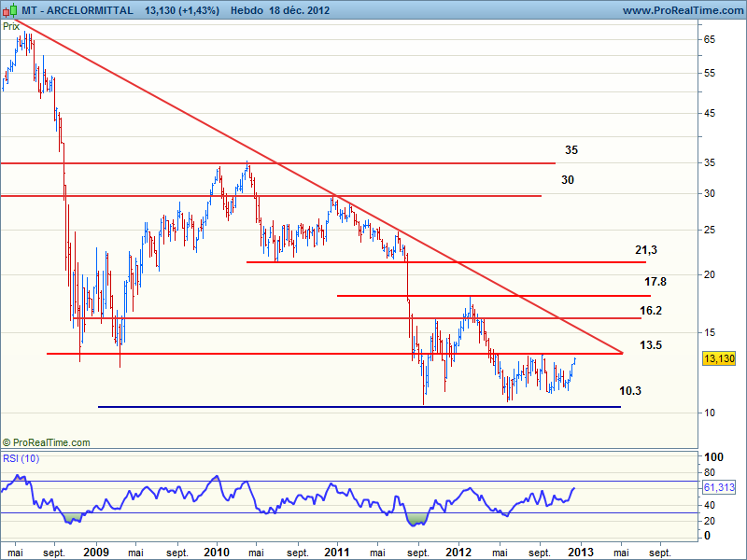
Task: Click the 21,3 horizontal level label
Action: [647, 250]
